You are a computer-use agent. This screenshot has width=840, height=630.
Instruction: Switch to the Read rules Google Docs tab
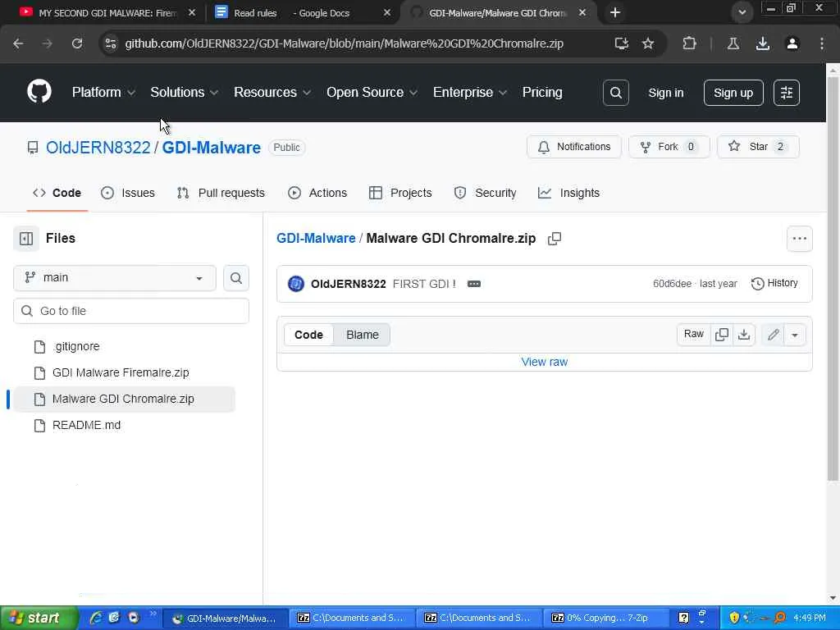(x=302, y=13)
